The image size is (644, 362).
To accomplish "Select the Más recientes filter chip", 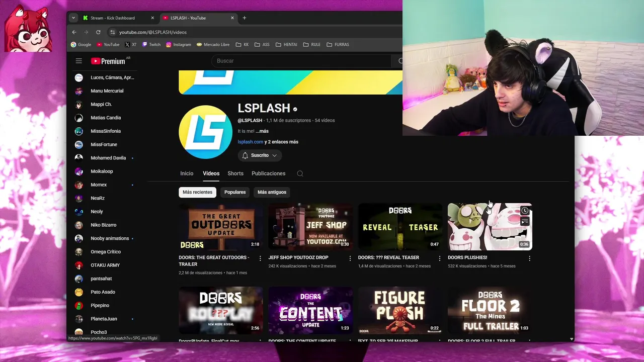I will [198, 192].
